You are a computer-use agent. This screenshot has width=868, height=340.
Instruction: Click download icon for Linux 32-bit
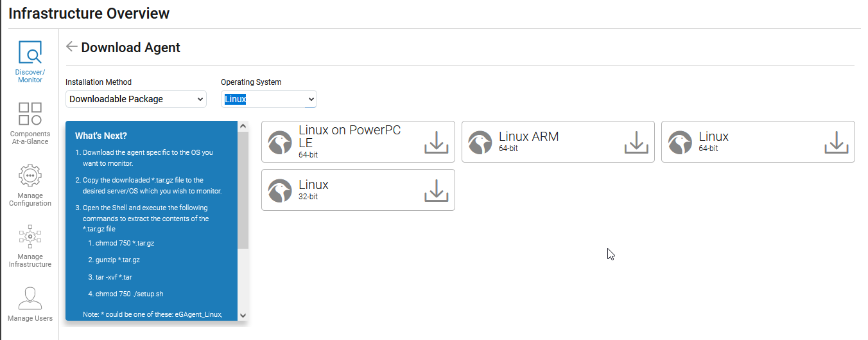coord(436,190)
